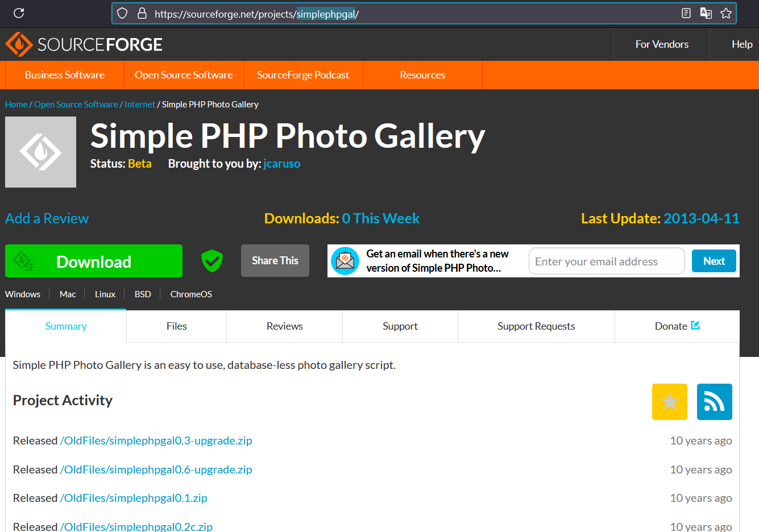
Task: Filter by Linux platform
Action: coord(105,294)
